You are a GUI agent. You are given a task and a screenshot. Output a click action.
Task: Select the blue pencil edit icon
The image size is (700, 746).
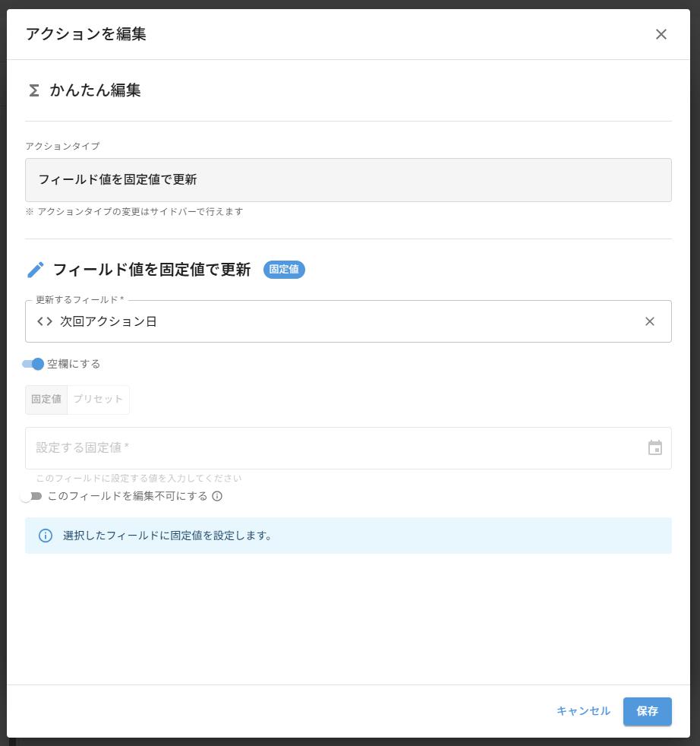35,269
